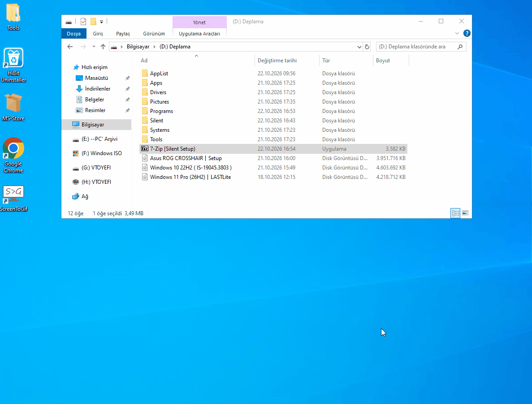Expand the chevron after Bilgisayar in breadcrumb
This screenshot has width=532, height=404.
coord(155,47)
